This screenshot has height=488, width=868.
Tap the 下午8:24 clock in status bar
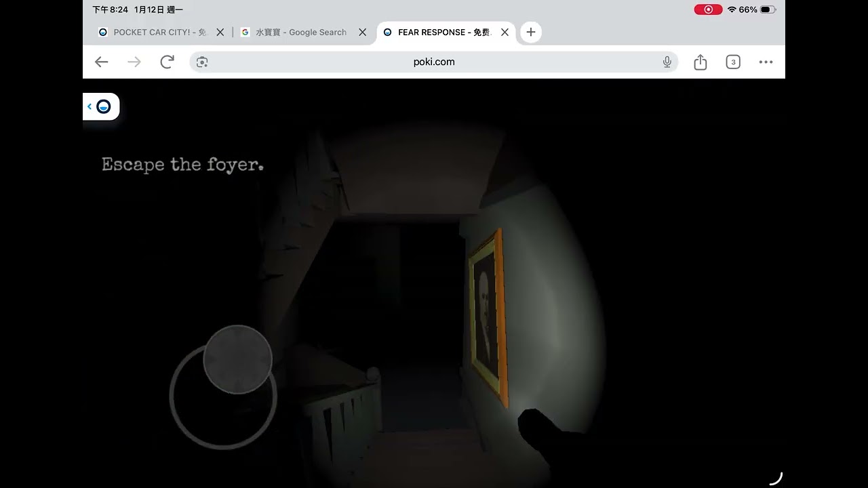(111, 9)
